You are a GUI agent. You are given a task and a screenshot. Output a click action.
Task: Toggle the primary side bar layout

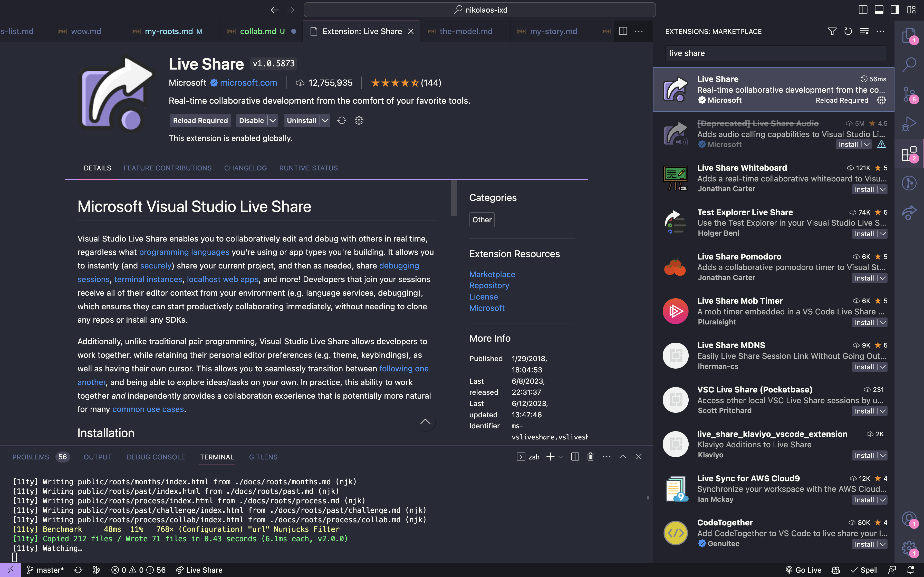[x=863, y=10]
